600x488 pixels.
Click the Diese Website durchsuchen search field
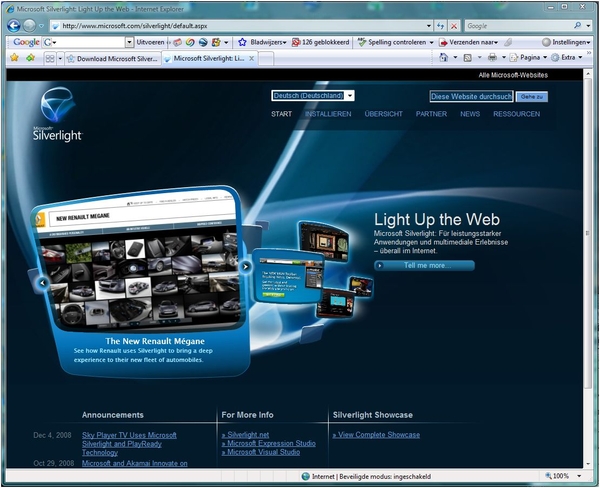[471, 96]
